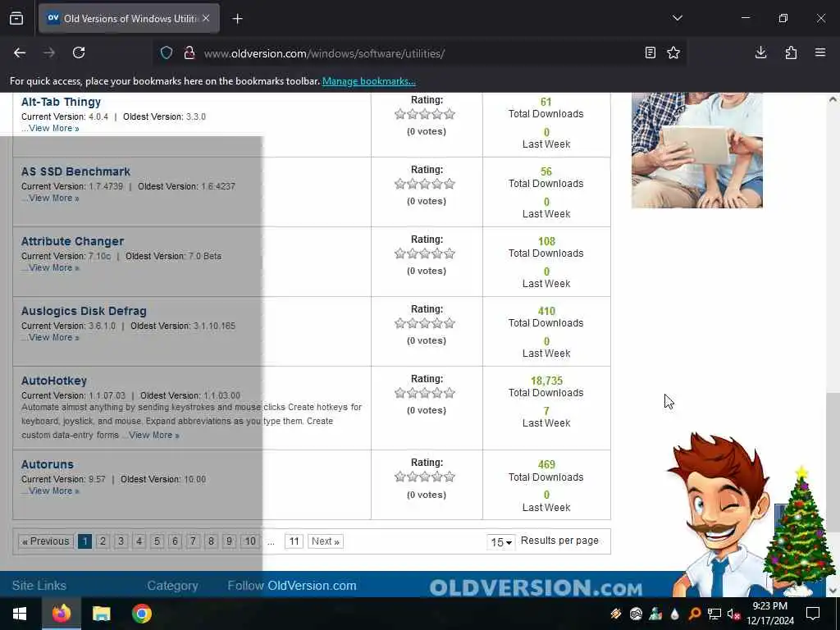Viewport: 840px width, 630px height.
Task: Expand the list all tabs chevron
Action: tap(677, 18)
